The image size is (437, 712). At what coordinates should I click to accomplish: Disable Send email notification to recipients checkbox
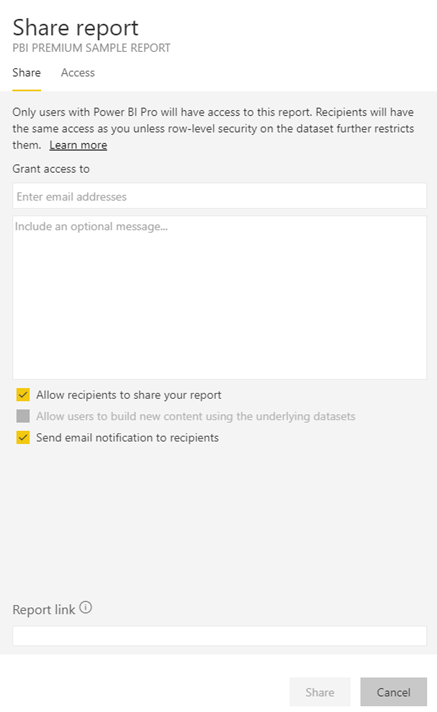click(x=23, y=437)
